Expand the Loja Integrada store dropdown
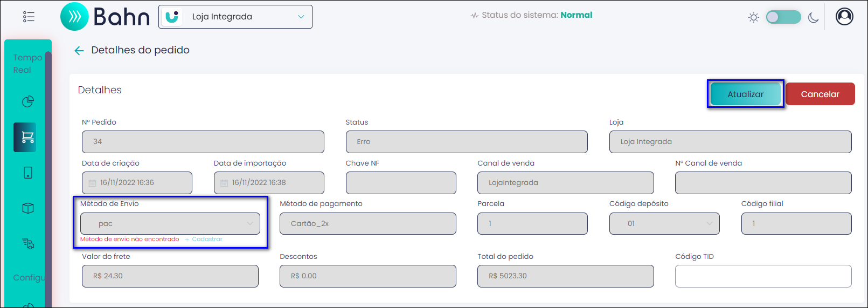Screen dimensions: 868x308 pyautogui.click(x=235, y=17)
